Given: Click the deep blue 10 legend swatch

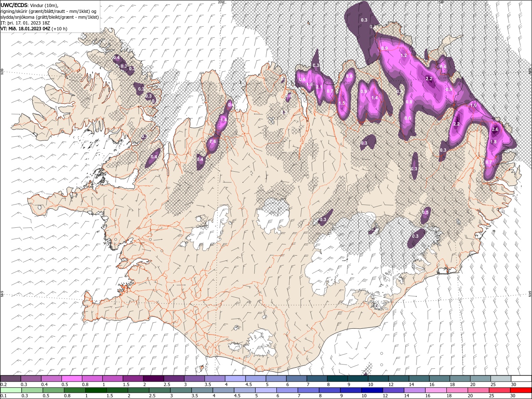Looking at the screenshot, I should point(372,390).
